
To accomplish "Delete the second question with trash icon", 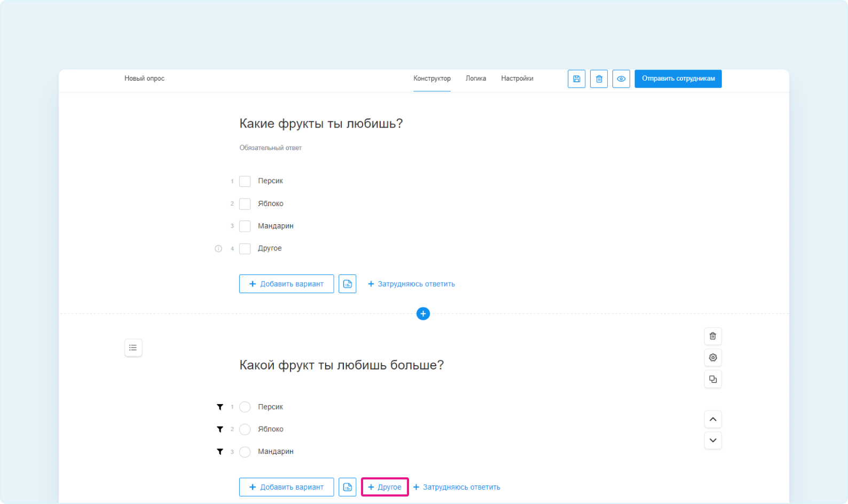I will (713, 336).
